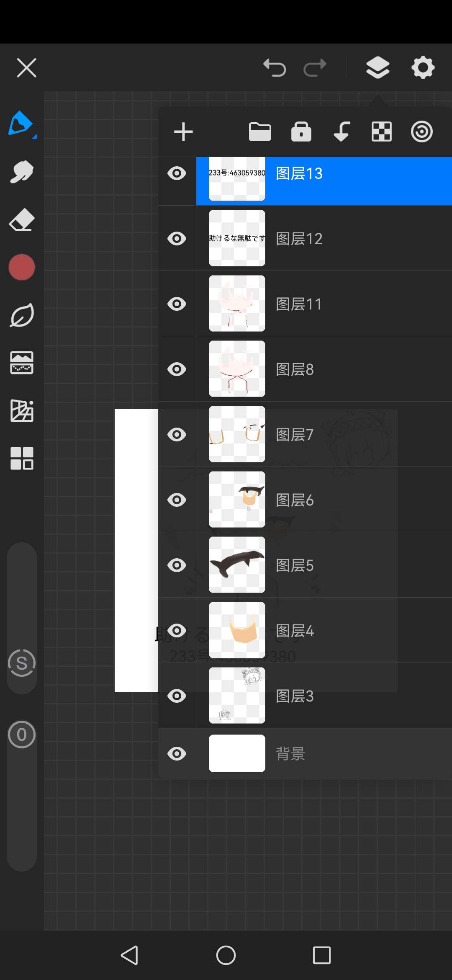Click the clipping mask arrow icon
Viewport: 452px width, 980px height.
342,132
